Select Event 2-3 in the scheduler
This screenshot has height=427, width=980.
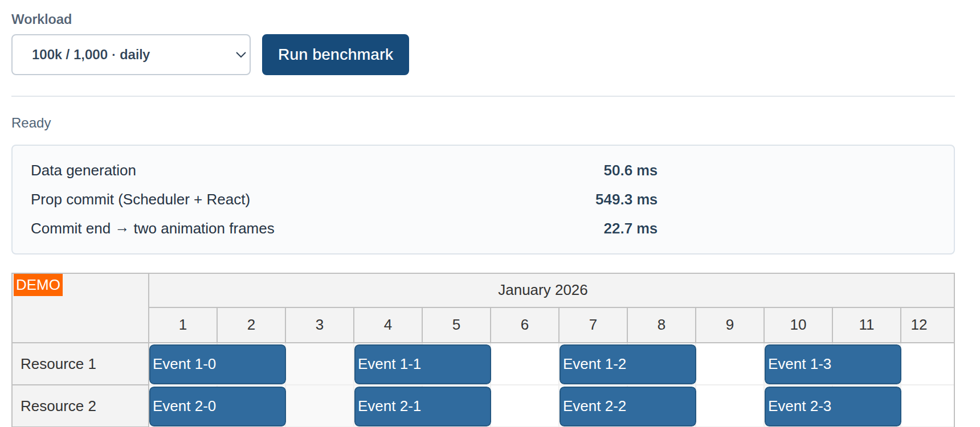tap(833, 407)
